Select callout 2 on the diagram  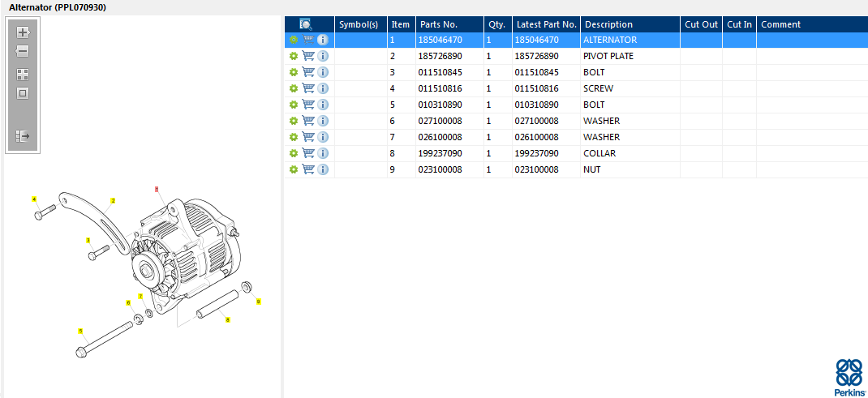click(x=113, y=201)
